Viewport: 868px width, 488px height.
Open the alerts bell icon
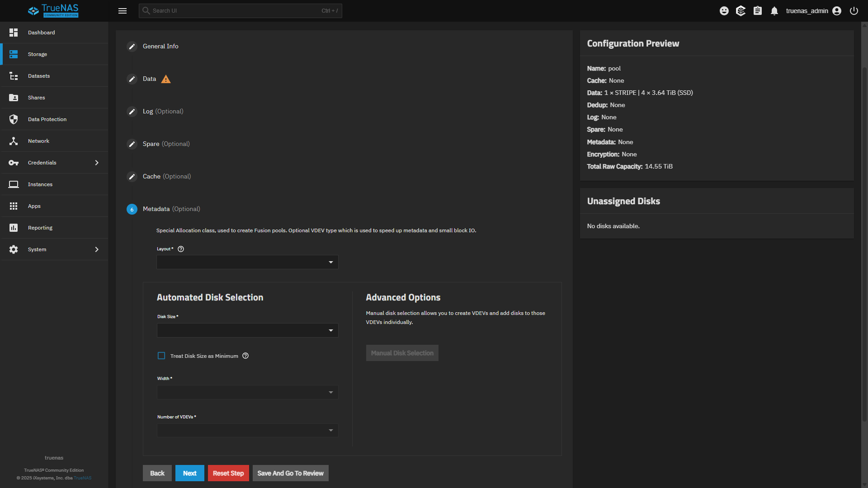coord(774,11)
